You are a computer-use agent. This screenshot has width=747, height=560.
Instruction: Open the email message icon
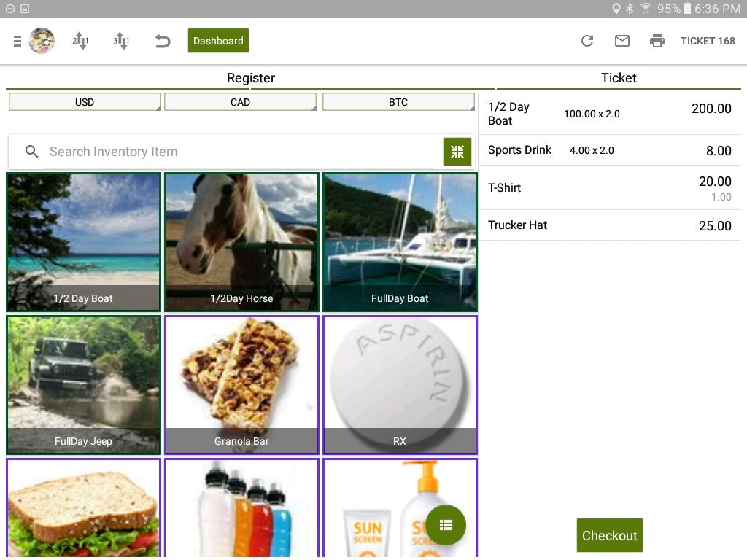click(622, 41)
